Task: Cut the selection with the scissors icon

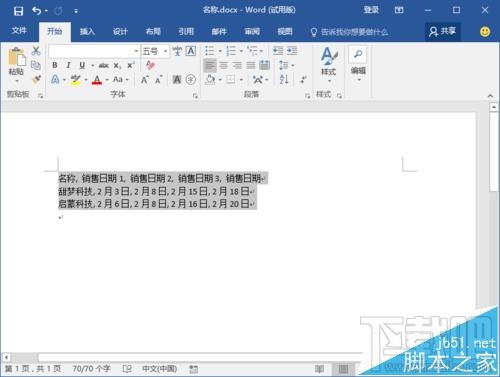Action: [x=36, y=51]
